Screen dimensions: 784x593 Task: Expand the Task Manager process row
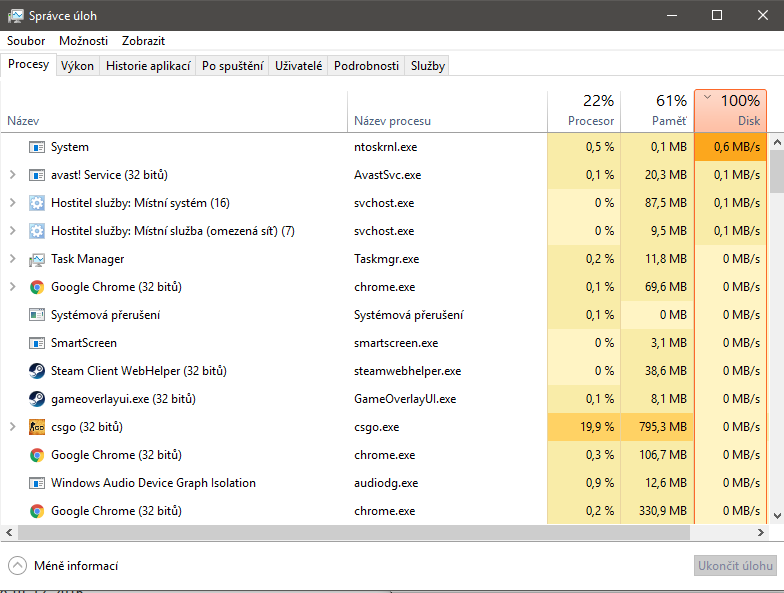point(13,259)
